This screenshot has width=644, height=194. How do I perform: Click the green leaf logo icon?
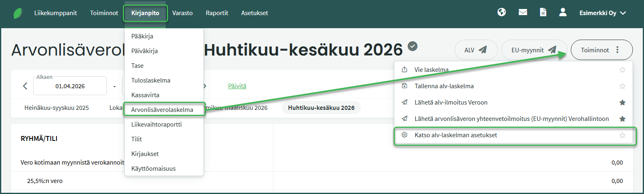coord(18,13)
